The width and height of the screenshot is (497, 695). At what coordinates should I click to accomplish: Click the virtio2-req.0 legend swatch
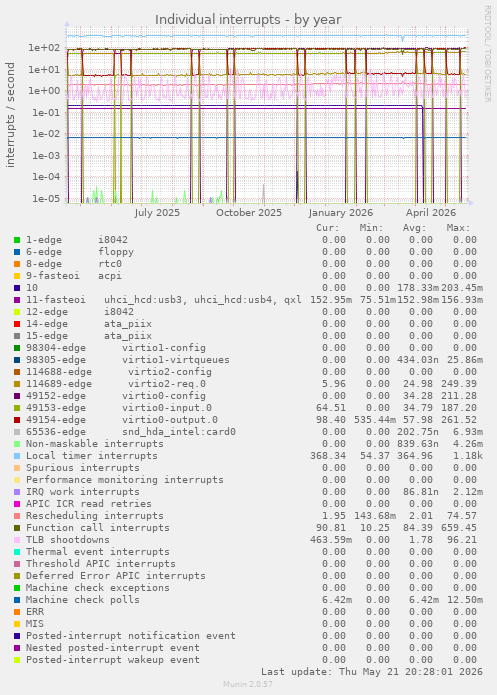click(17, 384)
